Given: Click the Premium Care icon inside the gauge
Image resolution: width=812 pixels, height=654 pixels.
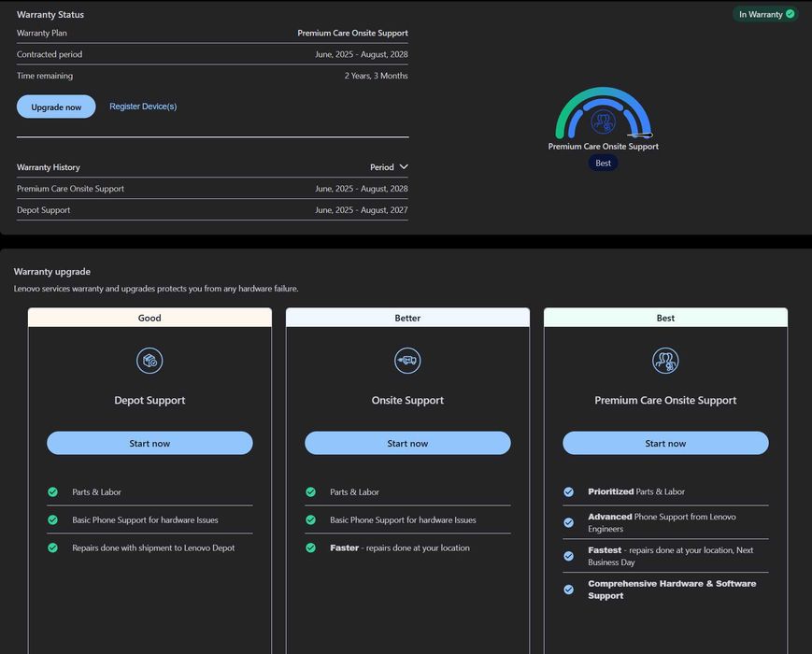Looking at the screenshot, I should click(x=604, y=121).
